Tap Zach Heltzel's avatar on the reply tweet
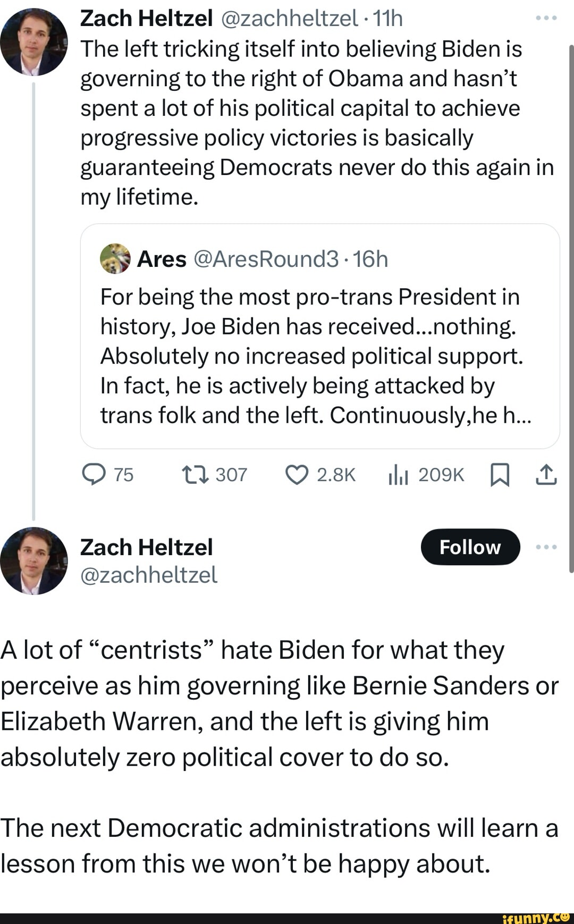 (34, 560)
